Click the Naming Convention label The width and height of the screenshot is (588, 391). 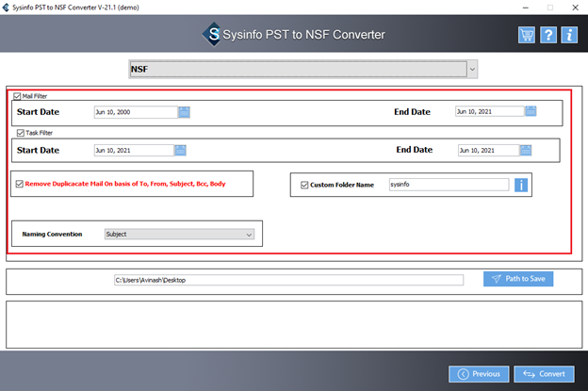[52, 234]
